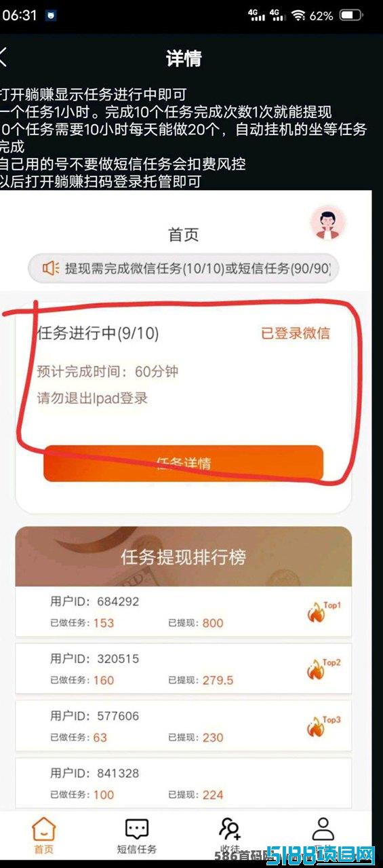The image size is (383, 868).
Task: Open the profile person icon in bottom bar
Action: click(323, 829)
